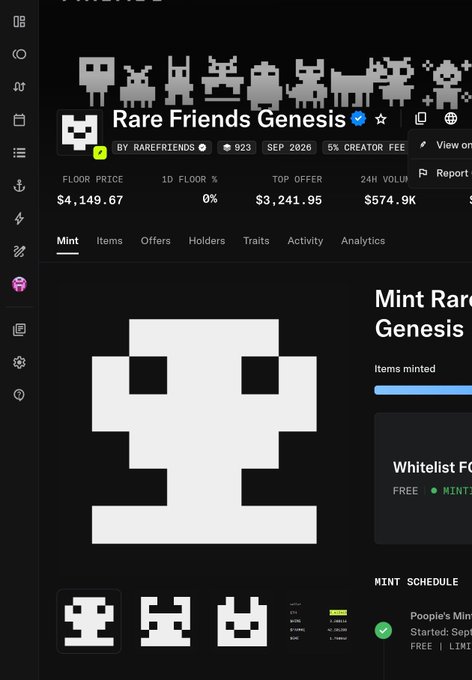The width and height of the screenshot is (472, 680).
Task: Open the Holders tab
Action: pyautogui.click(x=207, y=241)
